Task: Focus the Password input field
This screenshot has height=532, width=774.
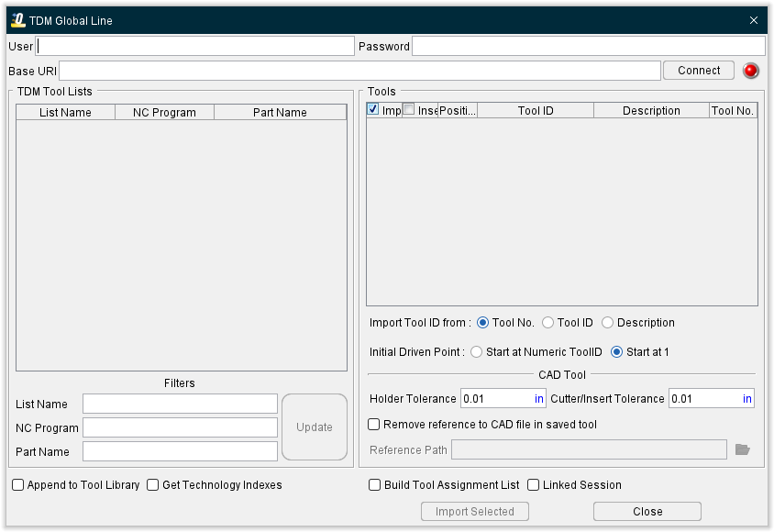Action: pos(589,46)
